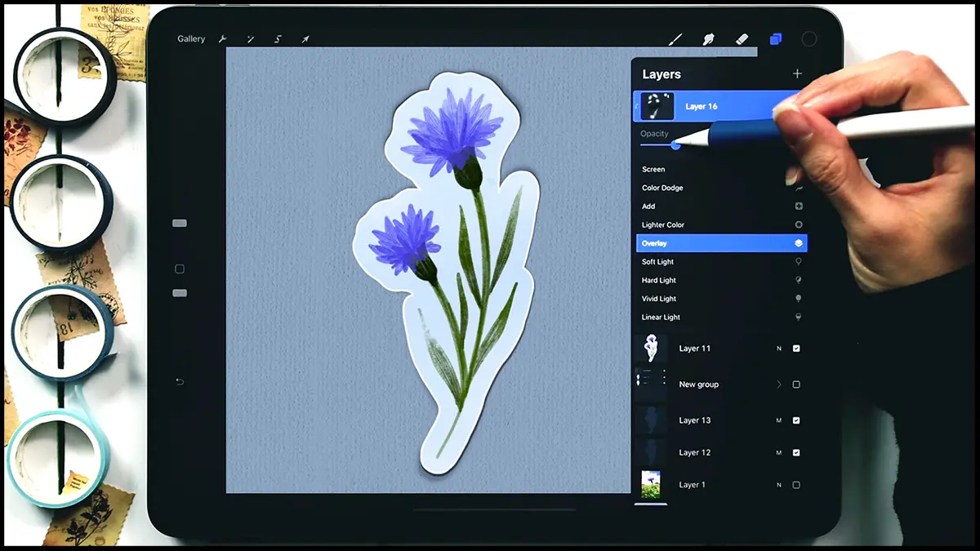Select the Transform arrow tool
Screen dimensions: 980x551
point(305,39)
